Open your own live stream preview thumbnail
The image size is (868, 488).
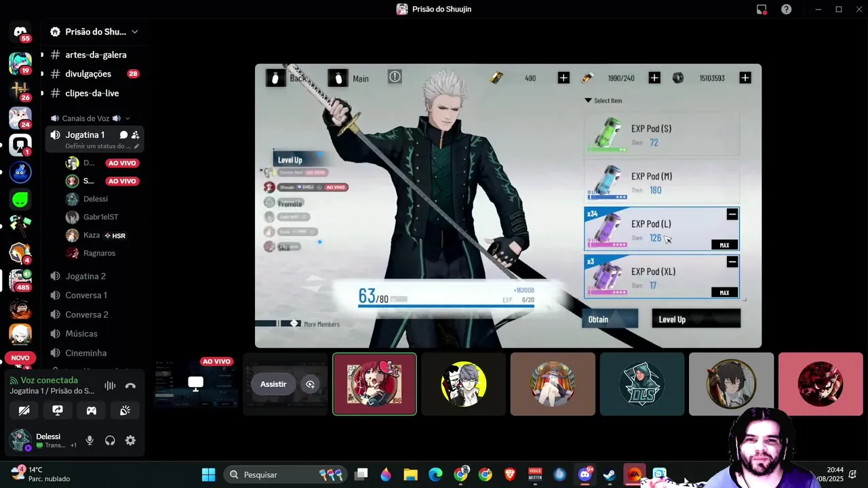point(195,384)
